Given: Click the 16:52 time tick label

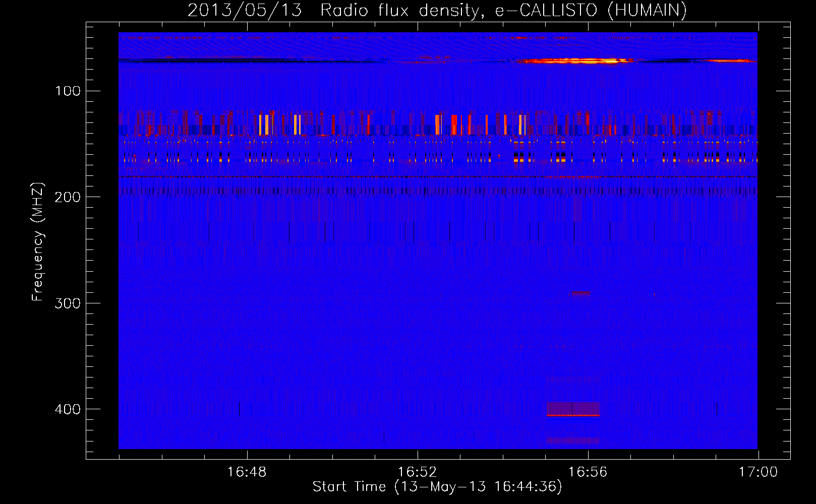Looking at the screenshot, I should pyautogui.click(x=418, y=472).
